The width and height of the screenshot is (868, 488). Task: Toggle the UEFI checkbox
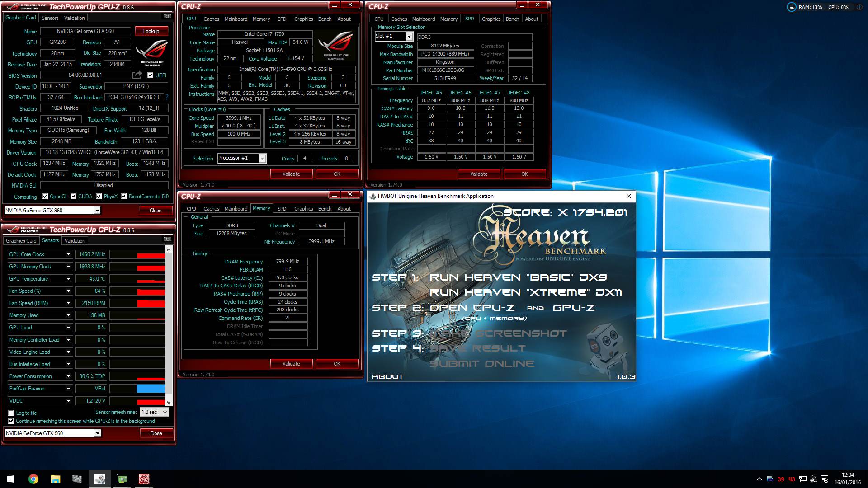click(151, 75)
